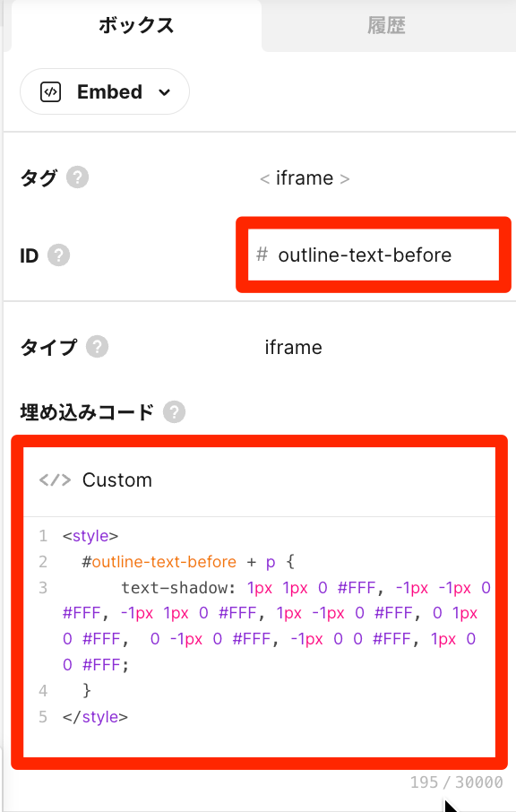Switch to the ボックス tab
The width and height of the screenshot is (516, 812).
136,25
